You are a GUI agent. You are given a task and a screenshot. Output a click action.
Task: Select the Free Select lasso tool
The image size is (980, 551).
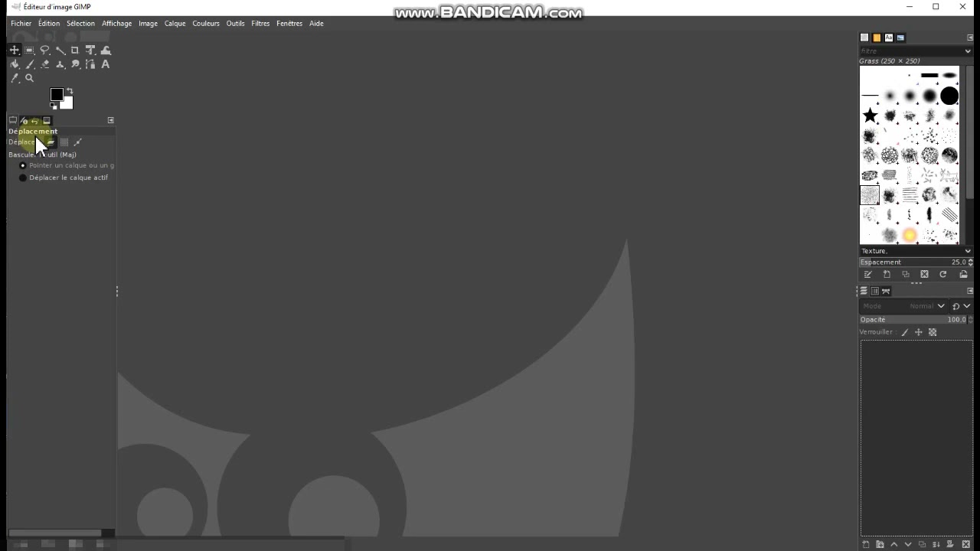44,50
